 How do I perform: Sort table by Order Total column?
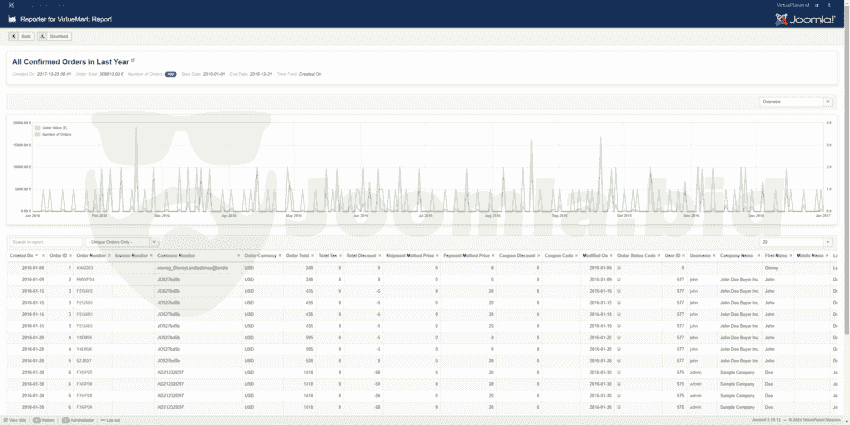298,256
